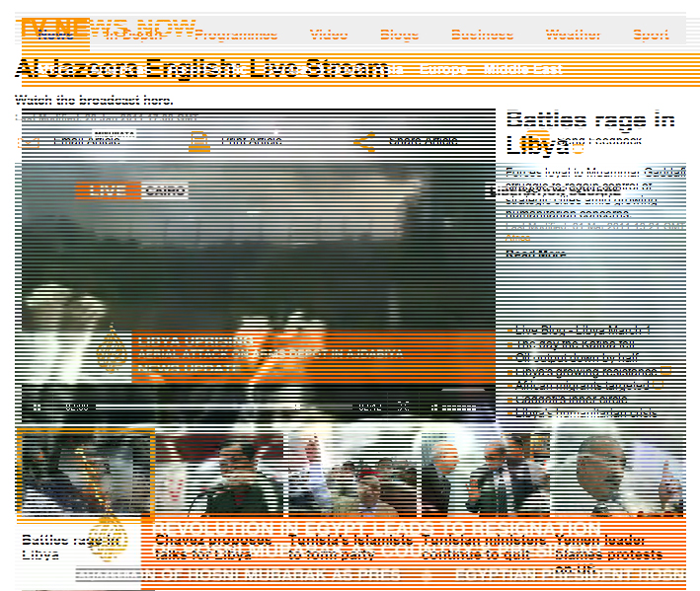Click the Print Article printer icon
This screenshot has width=700, height=591.
point(199,141)
